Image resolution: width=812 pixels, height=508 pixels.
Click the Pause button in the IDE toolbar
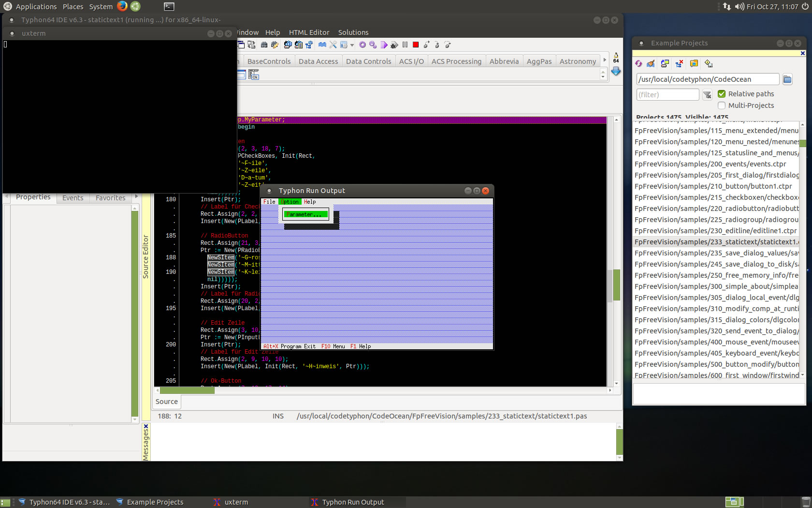pyautogui.click(x=405, y=45)
